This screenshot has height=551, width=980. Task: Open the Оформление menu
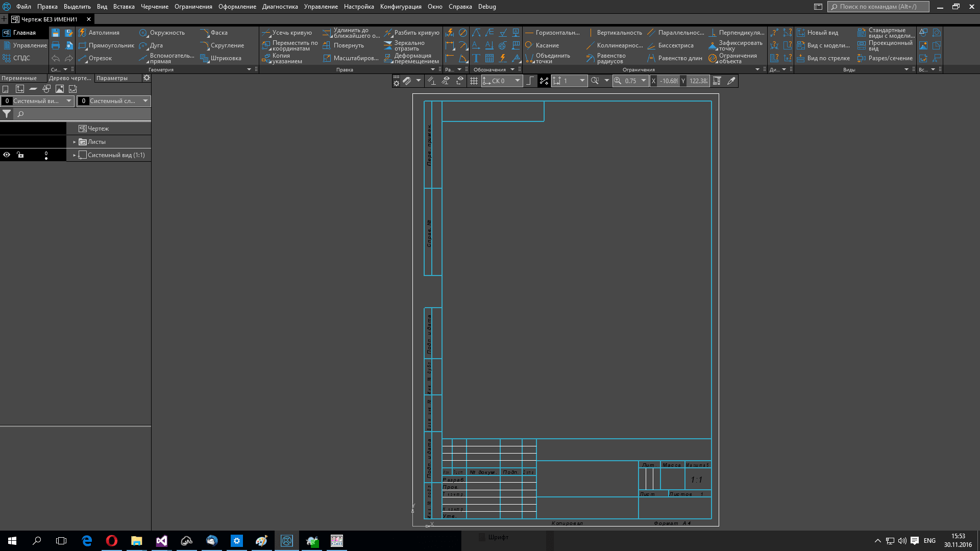[237, 7]
